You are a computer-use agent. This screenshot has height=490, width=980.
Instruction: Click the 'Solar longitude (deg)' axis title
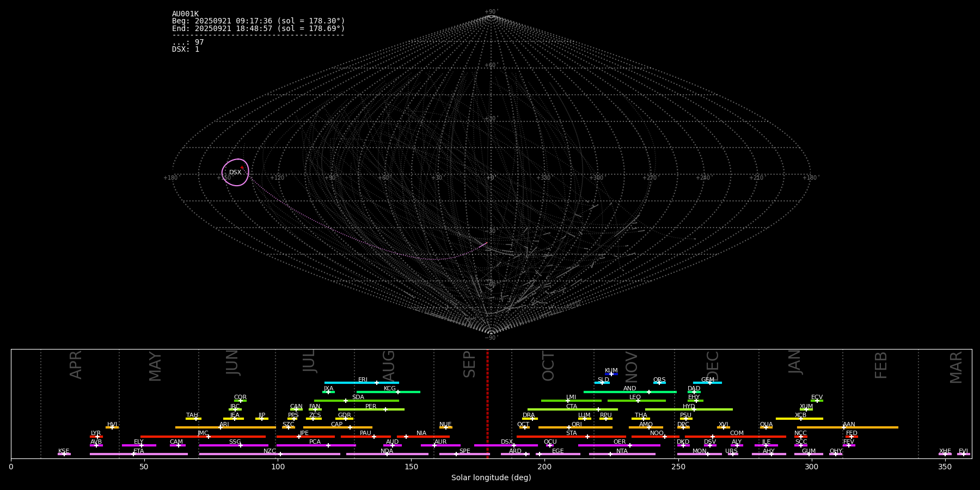pyautogui.click(x=491, y=478)
